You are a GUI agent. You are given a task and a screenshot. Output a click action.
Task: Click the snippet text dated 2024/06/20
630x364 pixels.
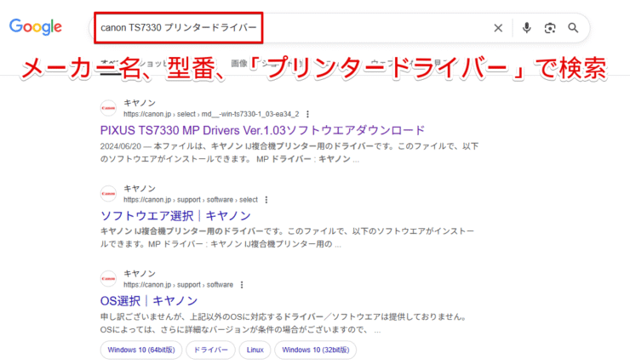(x=289, y=152)
